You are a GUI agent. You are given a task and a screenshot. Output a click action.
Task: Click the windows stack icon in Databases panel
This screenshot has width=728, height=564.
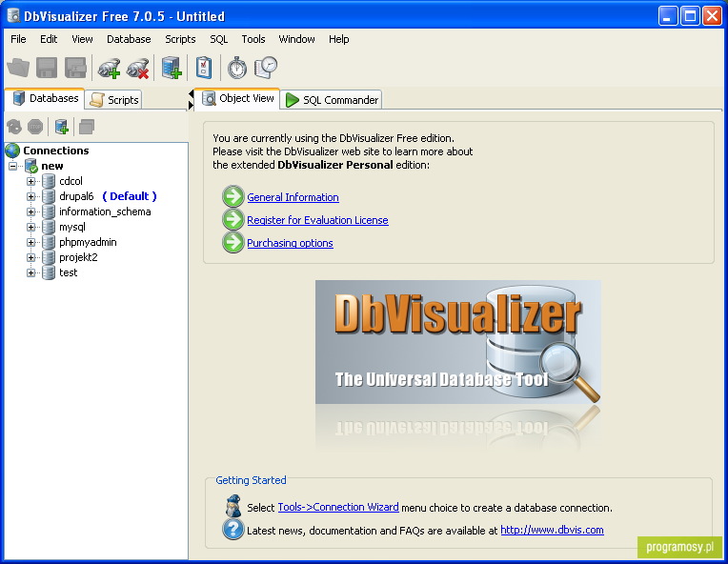click(x=87, y=127)
